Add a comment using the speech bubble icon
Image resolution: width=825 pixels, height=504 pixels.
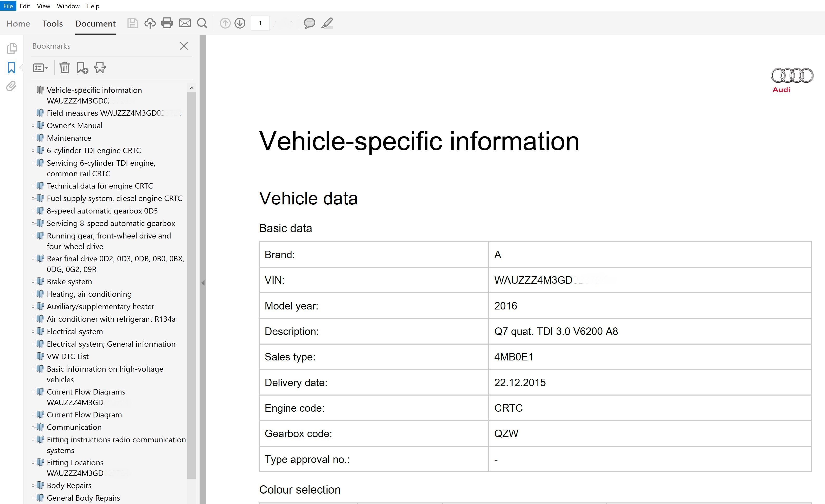pos(309,23)
